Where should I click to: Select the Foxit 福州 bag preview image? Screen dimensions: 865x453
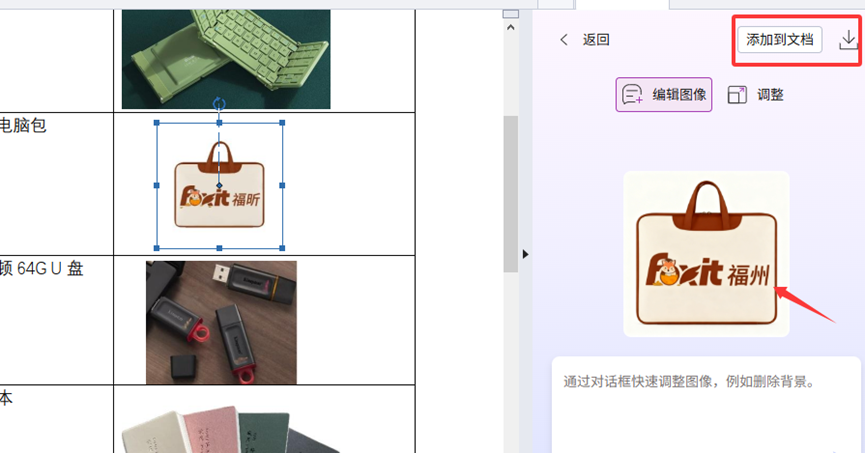[706, 254]
